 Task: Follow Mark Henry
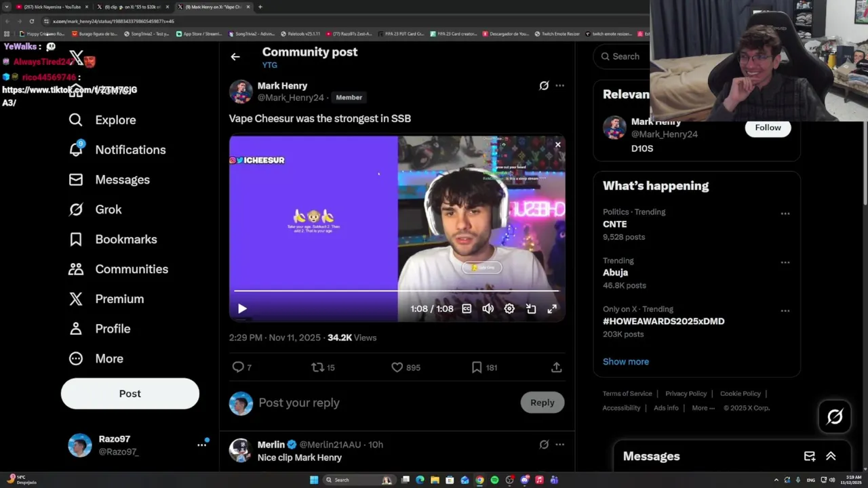coord(768,127)
